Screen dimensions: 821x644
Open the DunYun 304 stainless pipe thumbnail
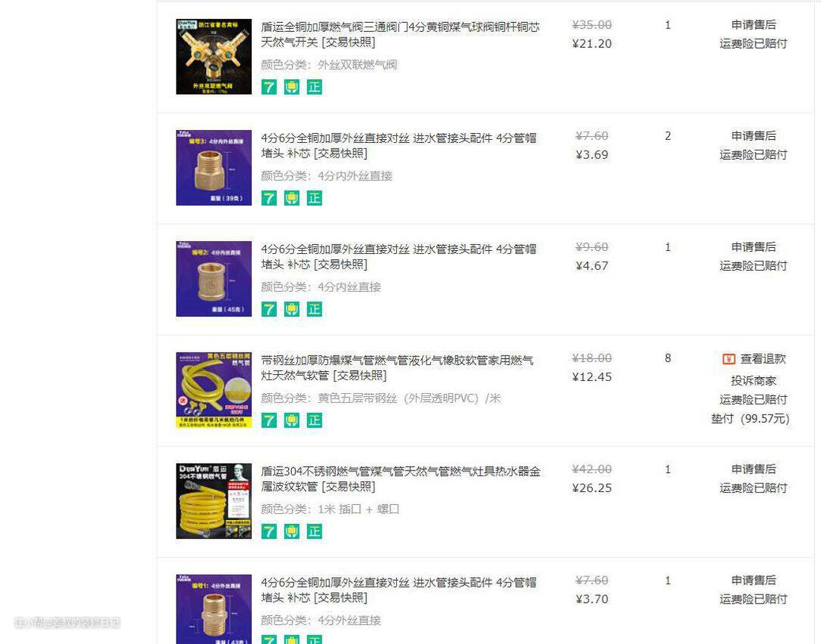[x=214, y=501]
